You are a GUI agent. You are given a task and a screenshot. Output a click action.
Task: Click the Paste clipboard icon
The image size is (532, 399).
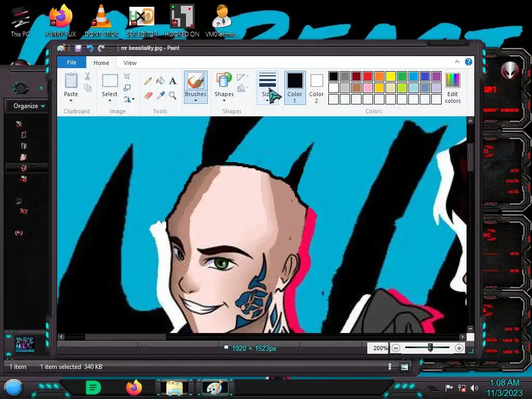pos(71,81)
